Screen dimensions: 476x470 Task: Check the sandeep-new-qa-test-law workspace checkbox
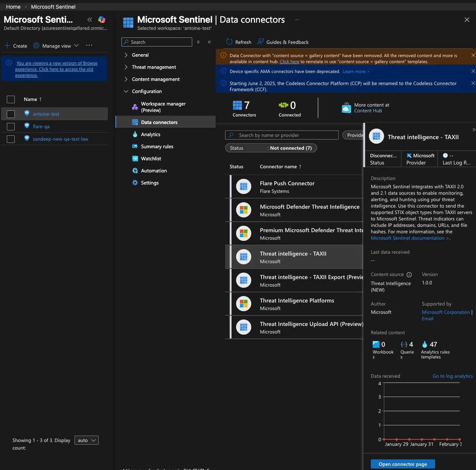point(11,139)
